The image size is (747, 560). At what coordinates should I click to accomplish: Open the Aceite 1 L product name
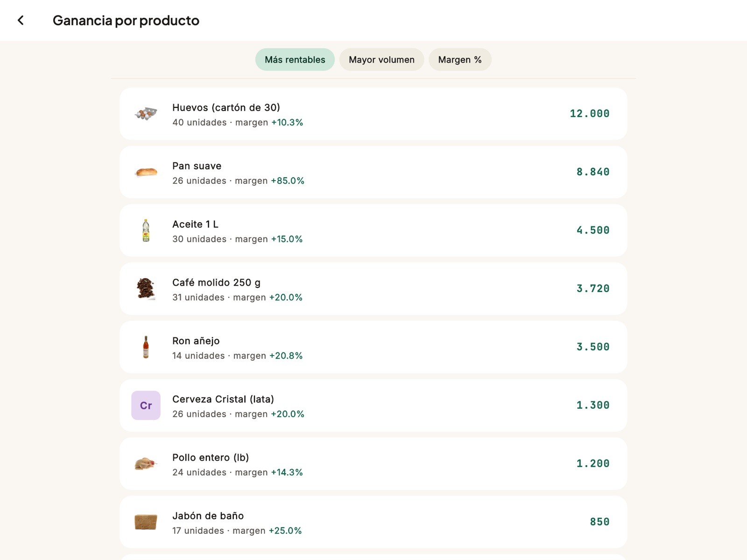195,224
